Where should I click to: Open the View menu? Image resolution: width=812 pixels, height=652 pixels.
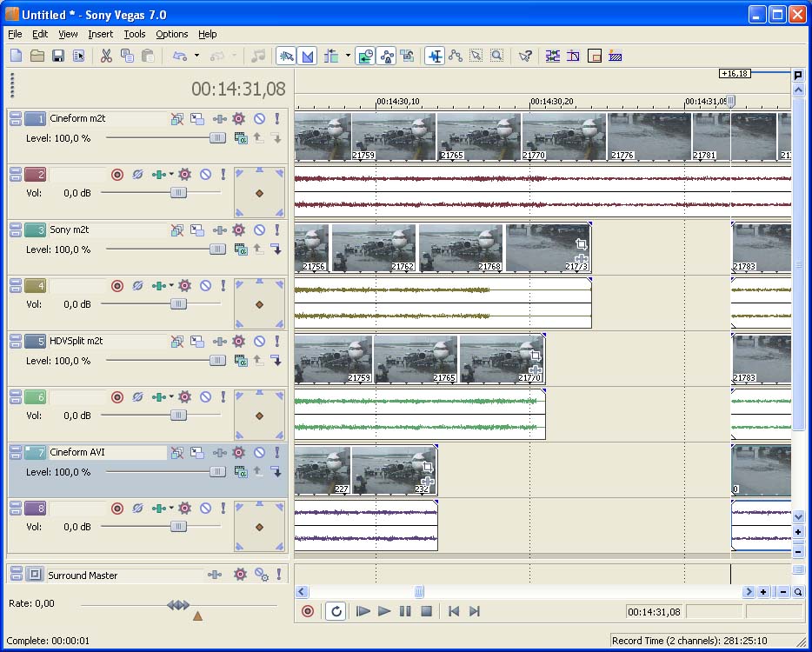click(68, 34)
